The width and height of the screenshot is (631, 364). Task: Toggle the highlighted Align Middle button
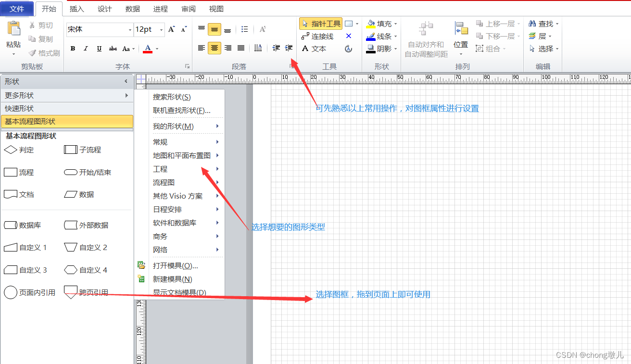point(215,29)
